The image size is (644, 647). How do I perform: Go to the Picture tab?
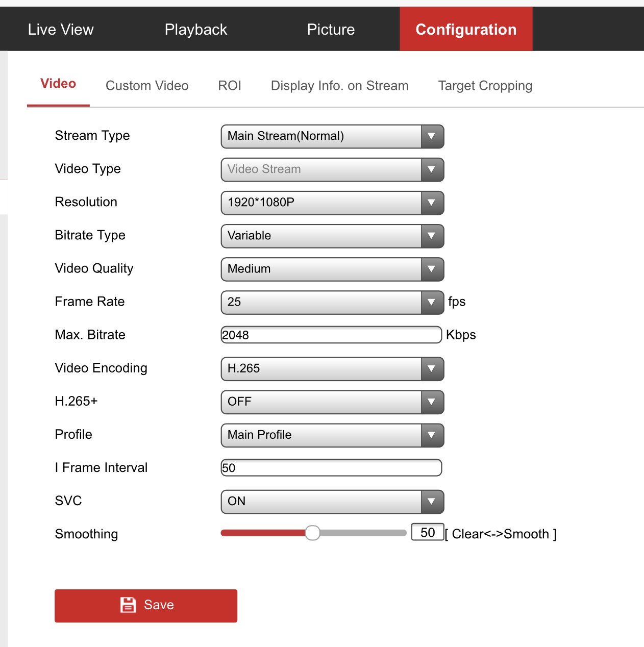(x=331, y=30)
